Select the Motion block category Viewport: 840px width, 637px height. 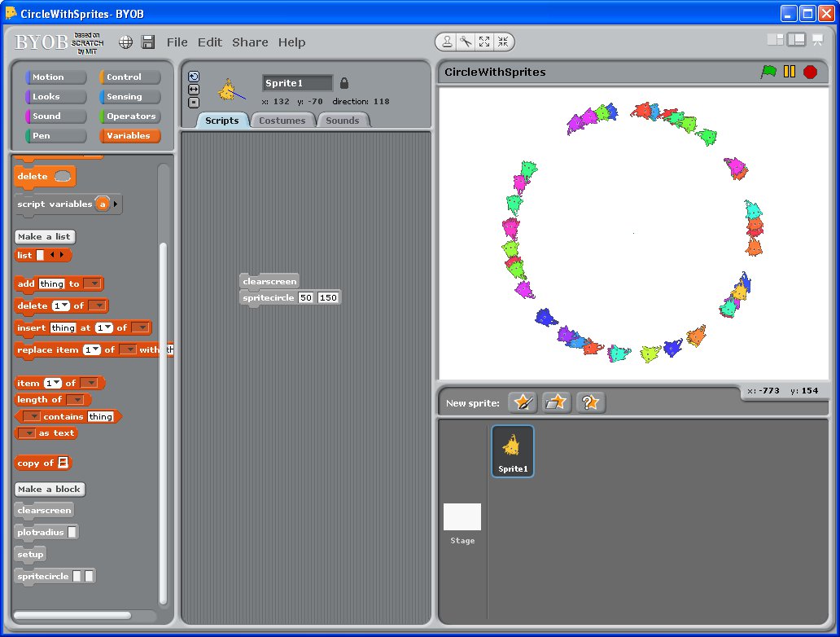pos(55,77)
